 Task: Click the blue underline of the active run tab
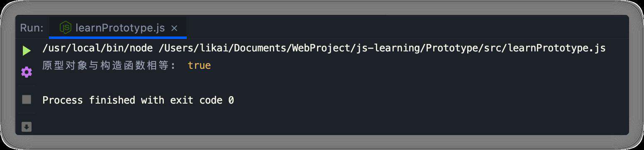click(118, 37)
